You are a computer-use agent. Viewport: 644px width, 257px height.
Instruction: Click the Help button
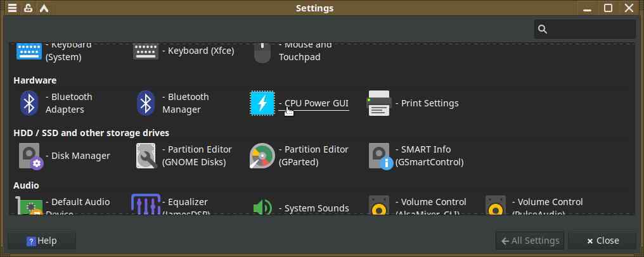tap(42, 241)
